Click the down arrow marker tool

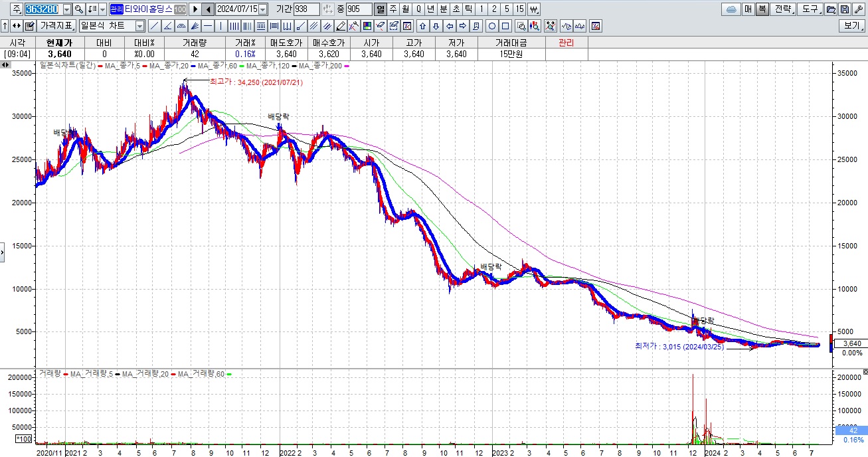click(x=436, y=26)
